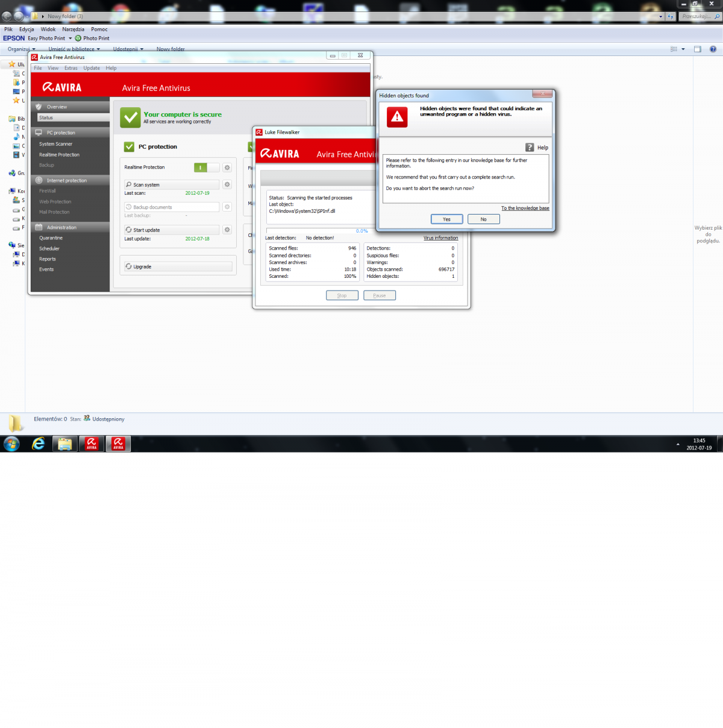Image resolution: width=723 pixels, height=728 pixels.
Task: Open Scan system settings gear icon
Action: pyautogui.click(x=227, y=184)
